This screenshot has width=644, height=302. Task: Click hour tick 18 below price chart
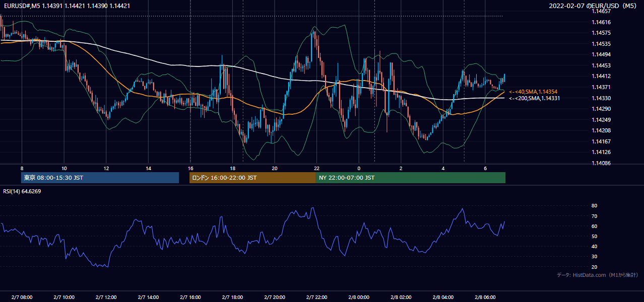232,168
